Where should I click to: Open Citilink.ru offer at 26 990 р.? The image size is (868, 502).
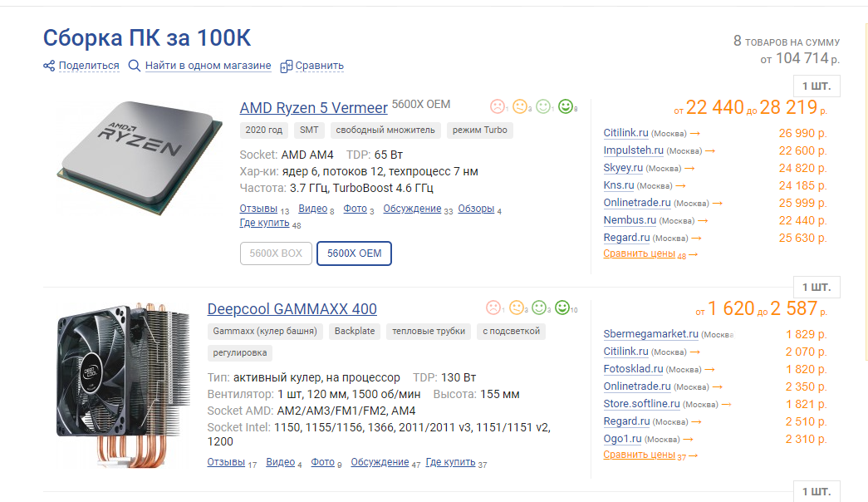pyautogui.click(x=625, y=133)
